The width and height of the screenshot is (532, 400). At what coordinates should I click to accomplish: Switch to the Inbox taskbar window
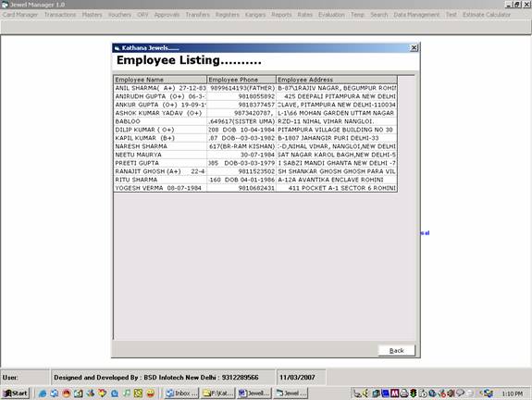click(x=181, y=394)
